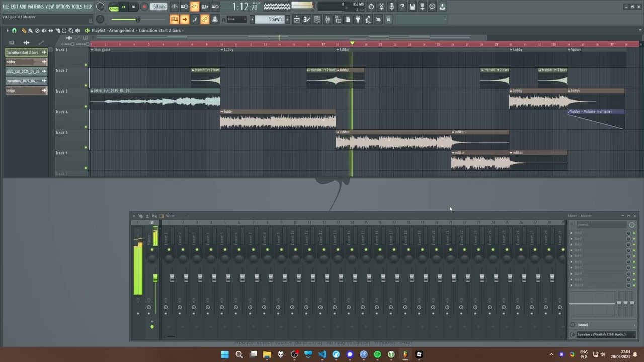Open the FILE menu
This screenshot has height=362, width=644.
point(6,7)
